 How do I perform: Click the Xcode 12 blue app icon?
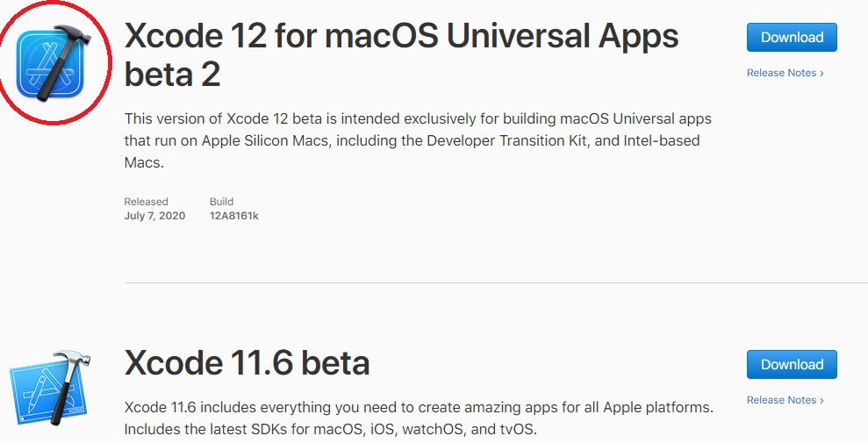coord(50,62)
